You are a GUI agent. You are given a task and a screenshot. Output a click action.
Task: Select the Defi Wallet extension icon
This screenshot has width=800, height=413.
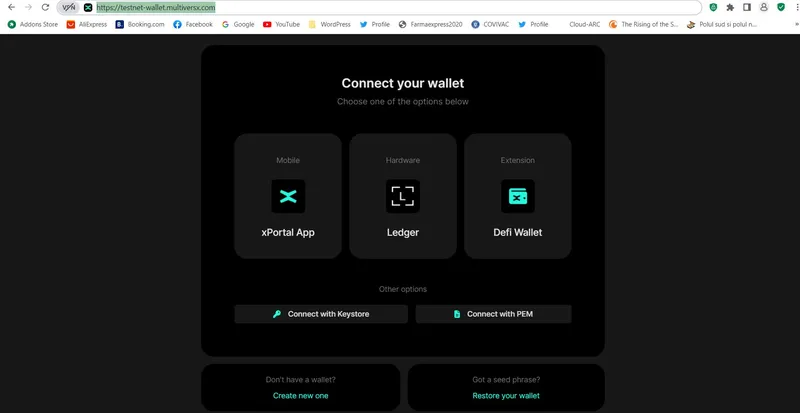click(x=518, y=196)
